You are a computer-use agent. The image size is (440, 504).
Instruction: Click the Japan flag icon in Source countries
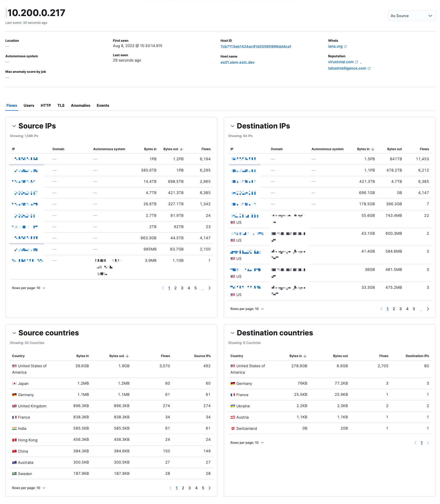click(x=14, y=383)
